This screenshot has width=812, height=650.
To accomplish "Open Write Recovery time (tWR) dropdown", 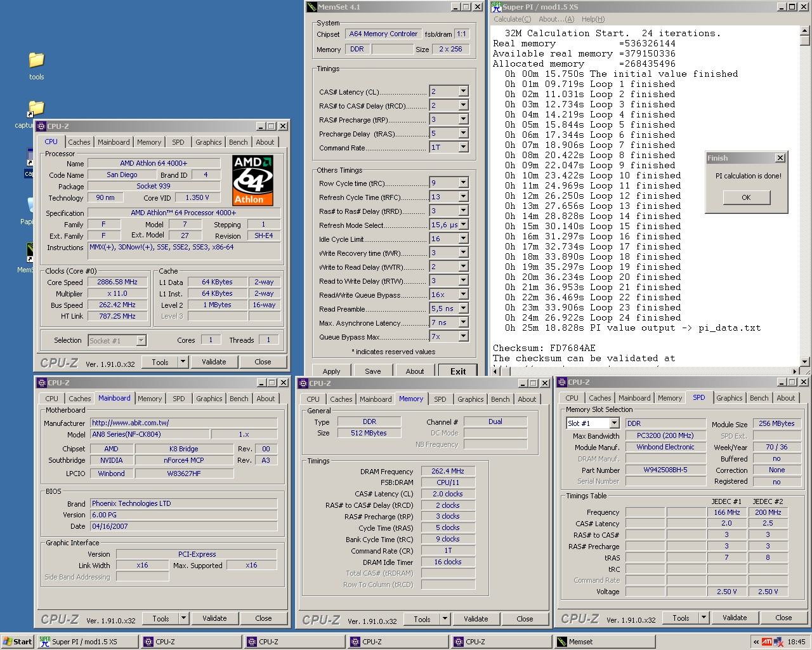I will 463,253.
